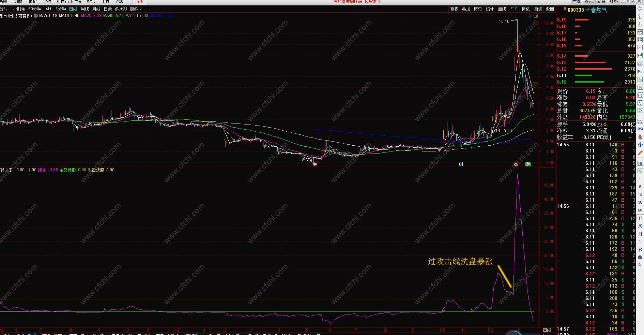
Task: Switch to the 周线 weekly chart tab
Action: tap(85, 9)
